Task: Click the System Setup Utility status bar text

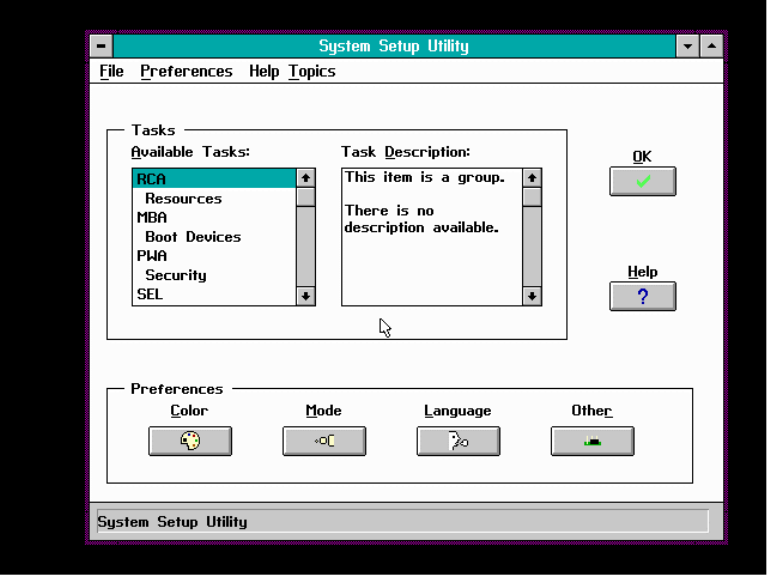Action: [x=172, y=521]
